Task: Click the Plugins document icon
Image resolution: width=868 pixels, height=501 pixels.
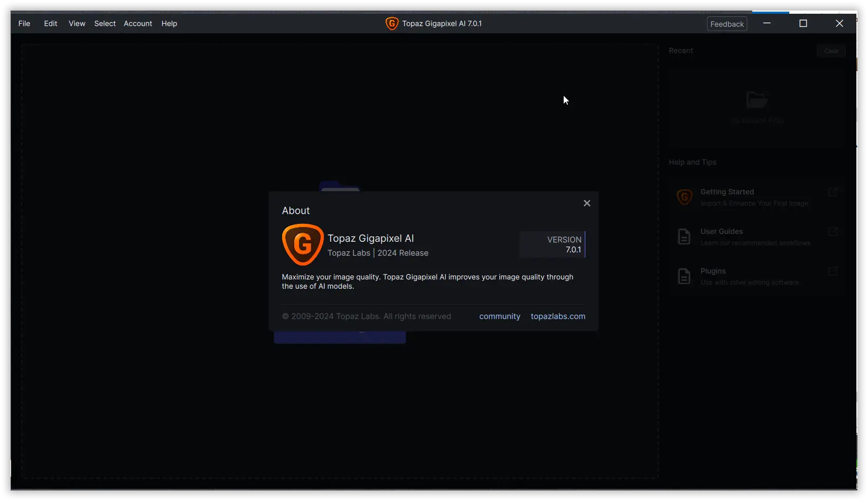Action: point(684,276)
